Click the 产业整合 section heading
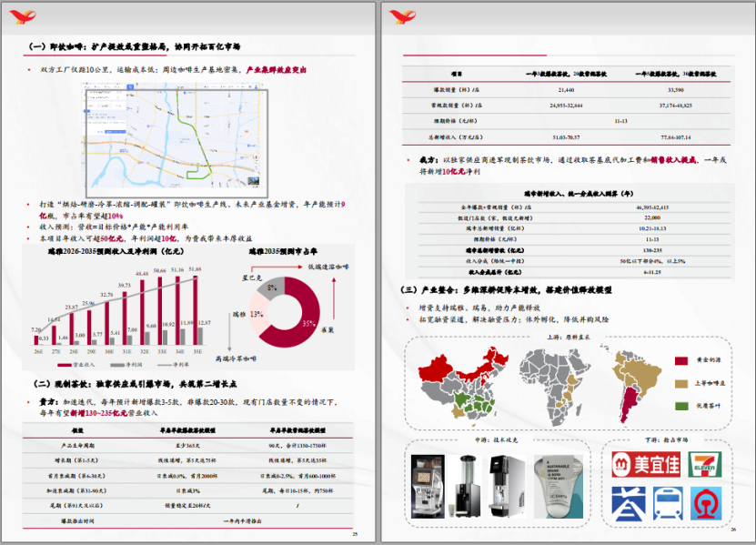 [506, 290]
